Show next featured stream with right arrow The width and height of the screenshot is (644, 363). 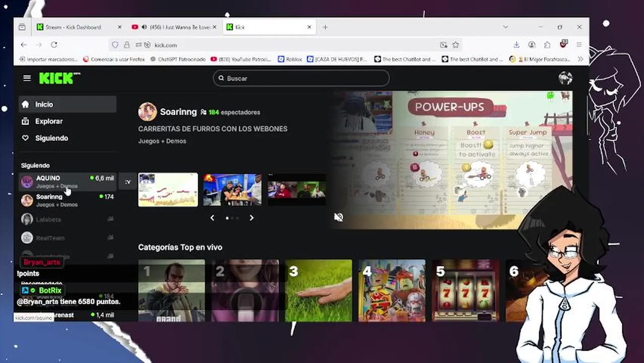coord(251,218)
